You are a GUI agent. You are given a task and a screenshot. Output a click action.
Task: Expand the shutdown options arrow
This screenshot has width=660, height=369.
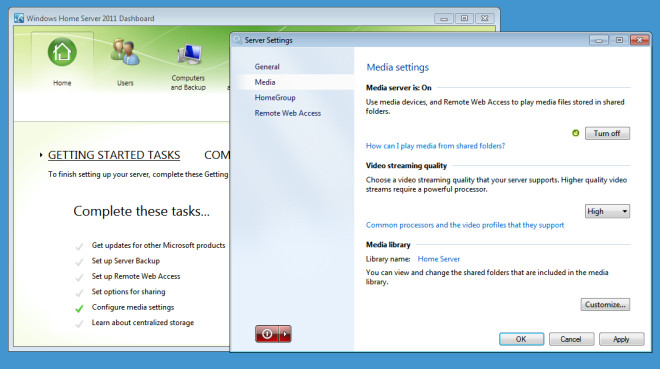(285, 334)
